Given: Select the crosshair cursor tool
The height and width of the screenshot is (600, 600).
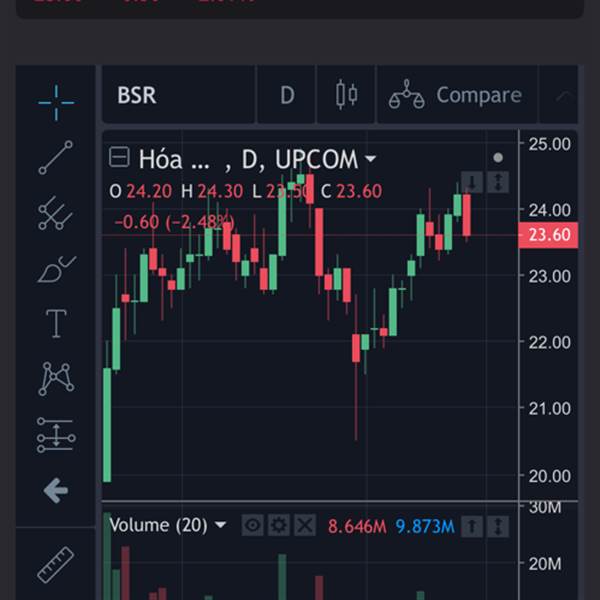Looking at the screenshot, I should tap(56, 103).
